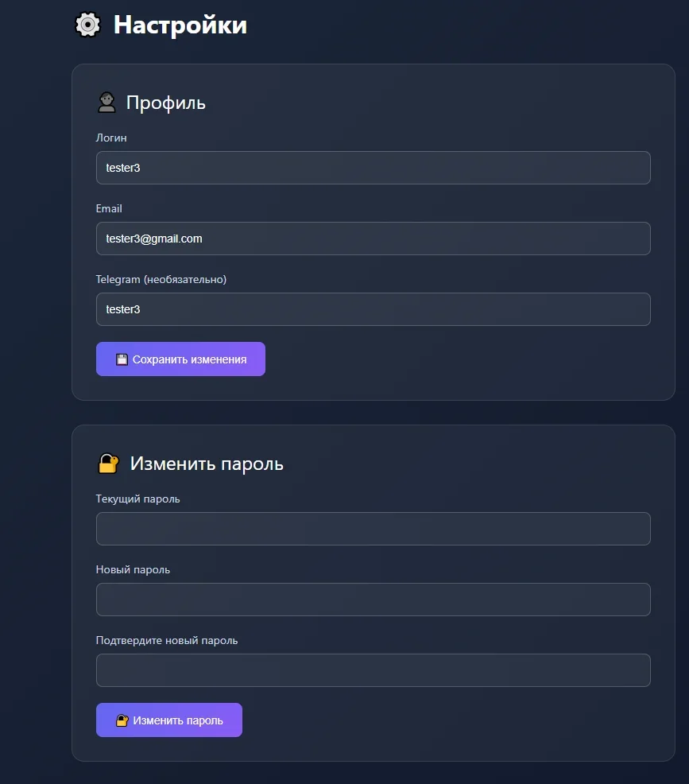Activate the Подтвердите новый пароль field
689x784 pixels.
tap(373, 670)
